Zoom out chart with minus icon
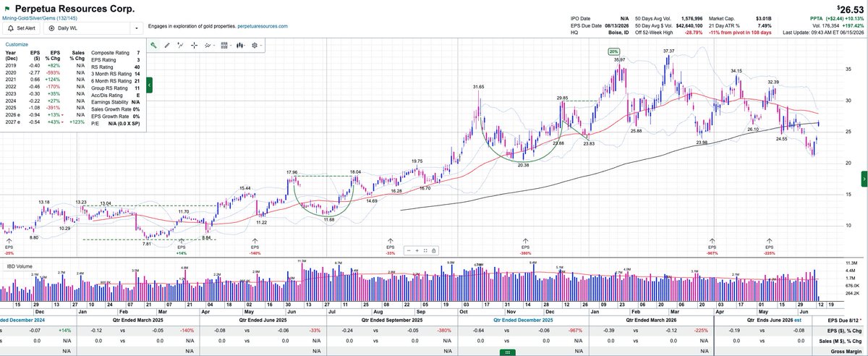The height and width of the screenshot is (356, 868). (x=409, y=250)
